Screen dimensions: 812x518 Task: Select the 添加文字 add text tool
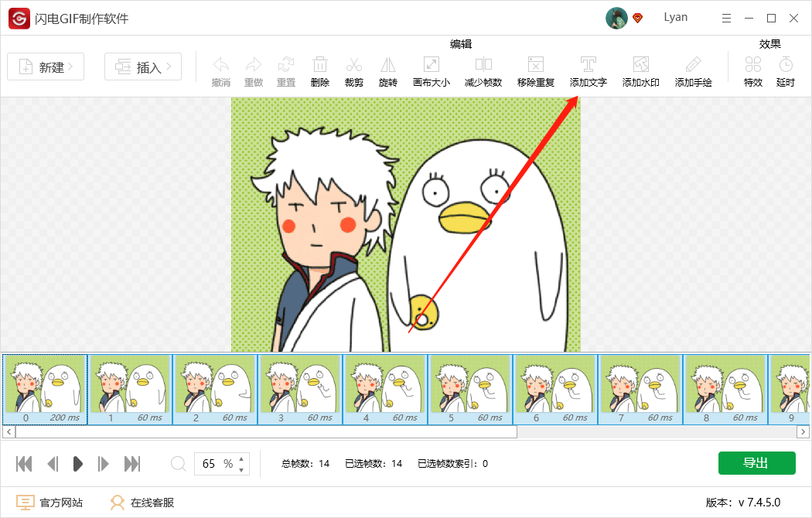[588, 71]
